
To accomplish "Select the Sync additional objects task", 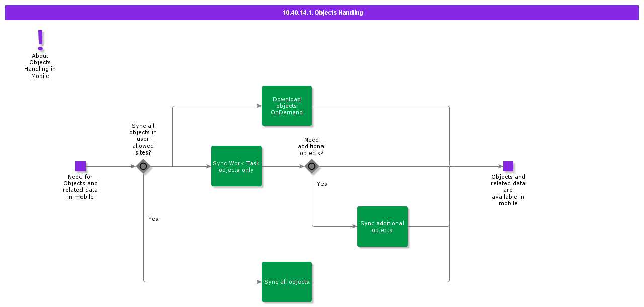I will [382, 226].
